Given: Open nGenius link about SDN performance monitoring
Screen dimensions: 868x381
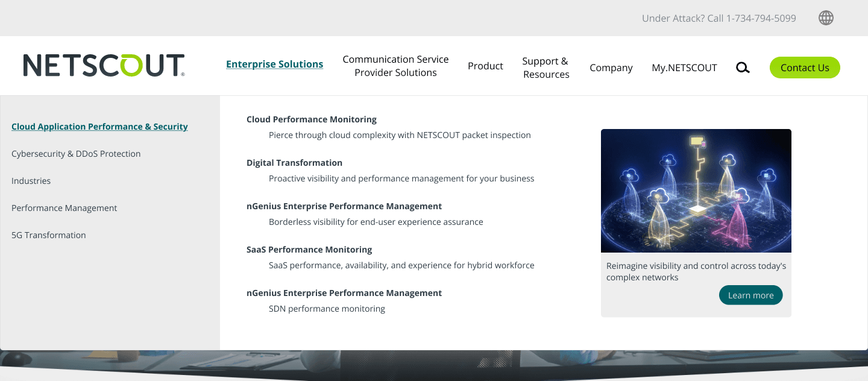Looking at the screenshot, I should 344,293.
